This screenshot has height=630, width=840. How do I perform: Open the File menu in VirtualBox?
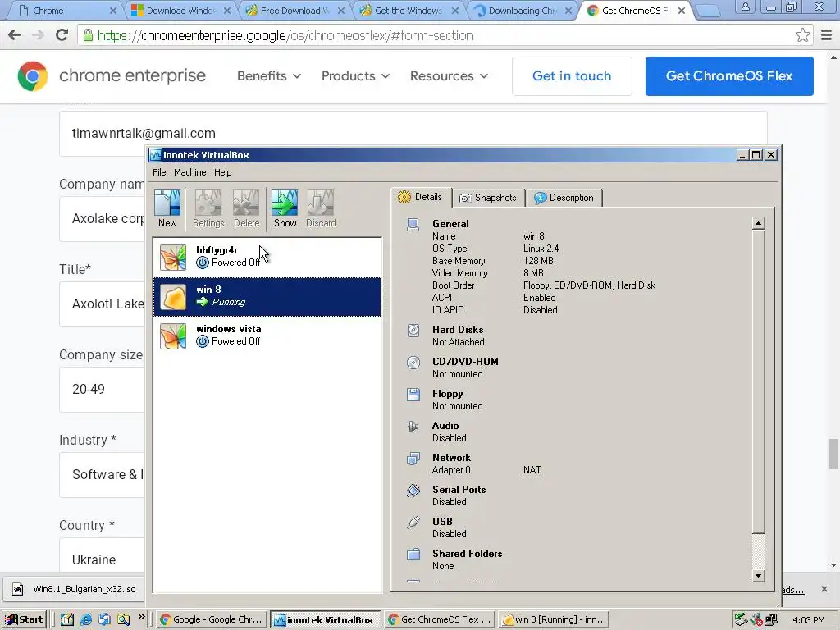point(159,172)
